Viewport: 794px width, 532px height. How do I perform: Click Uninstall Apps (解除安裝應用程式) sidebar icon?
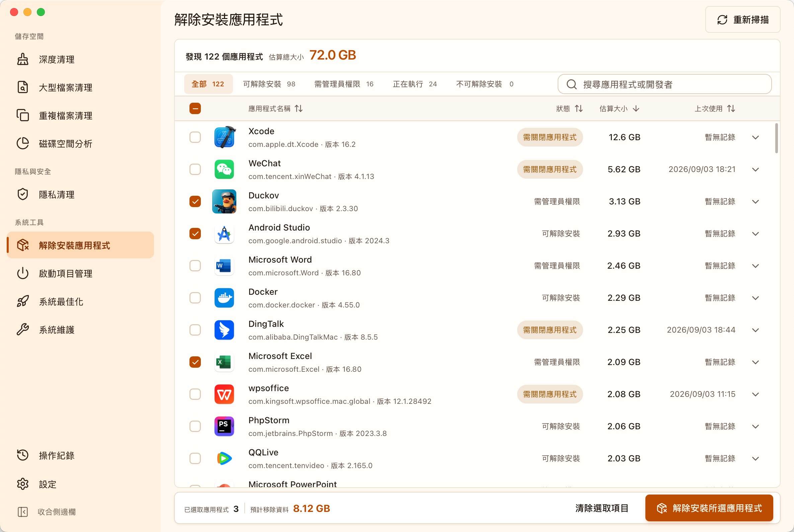tap(23, 245)
